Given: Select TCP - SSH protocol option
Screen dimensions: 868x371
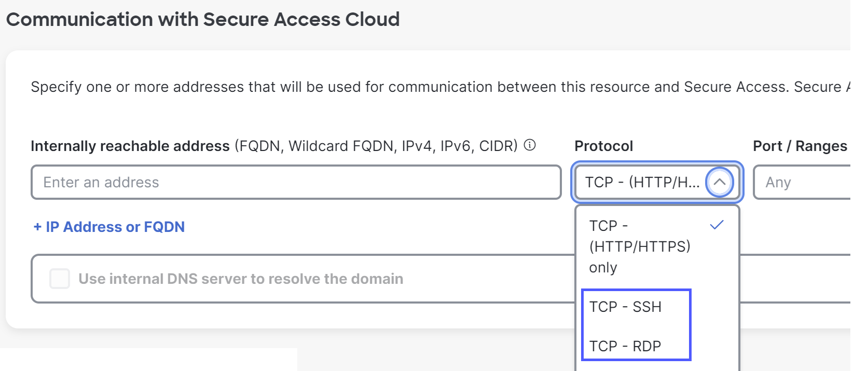Looking at the screenshot, I should pyautogui.click(x=625, y=307).
